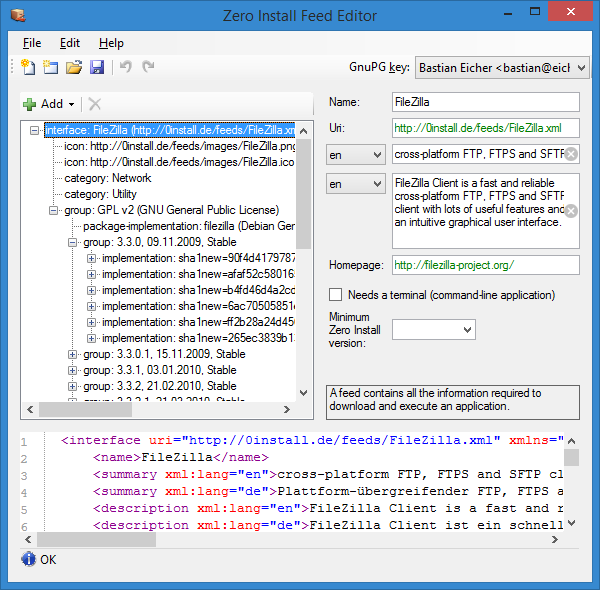
Task: Expand the implementation sha1new=b4fd46 node
Action: click(x=91, y=291)
